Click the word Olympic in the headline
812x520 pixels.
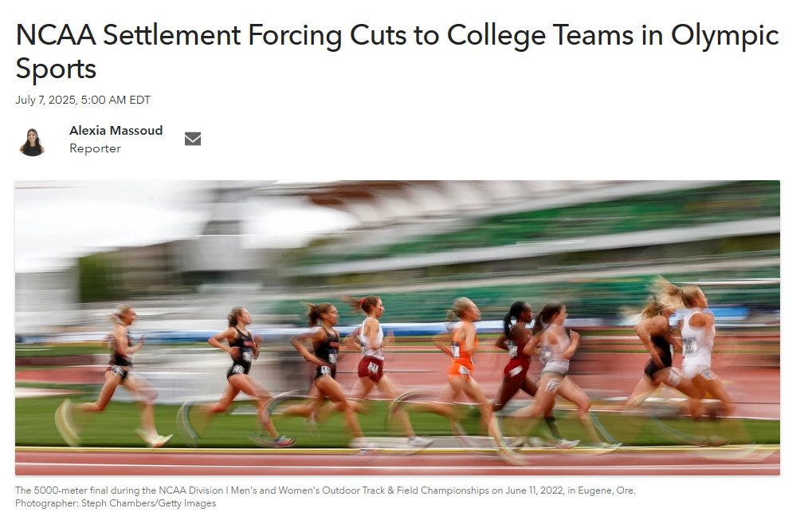[x=725, y=37]
